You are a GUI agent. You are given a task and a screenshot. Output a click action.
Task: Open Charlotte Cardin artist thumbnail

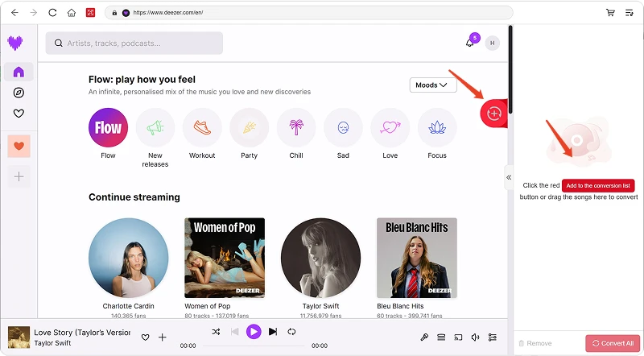pyautogui.click(x=129, y=258)
